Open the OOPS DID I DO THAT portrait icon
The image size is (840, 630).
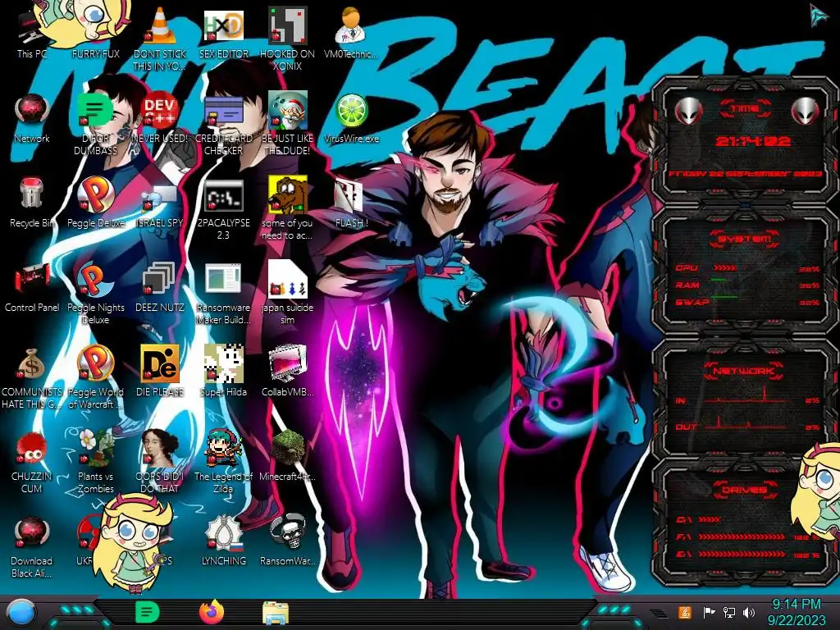coord(160,462)
